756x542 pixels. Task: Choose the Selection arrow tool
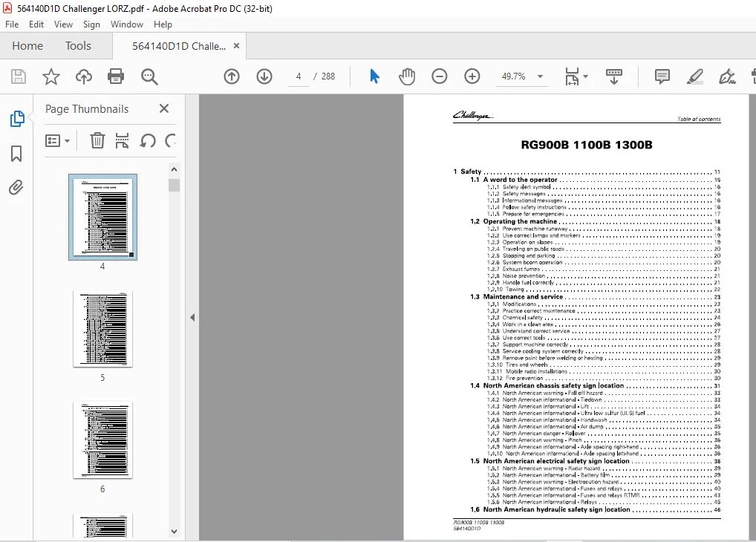(374, 76)
